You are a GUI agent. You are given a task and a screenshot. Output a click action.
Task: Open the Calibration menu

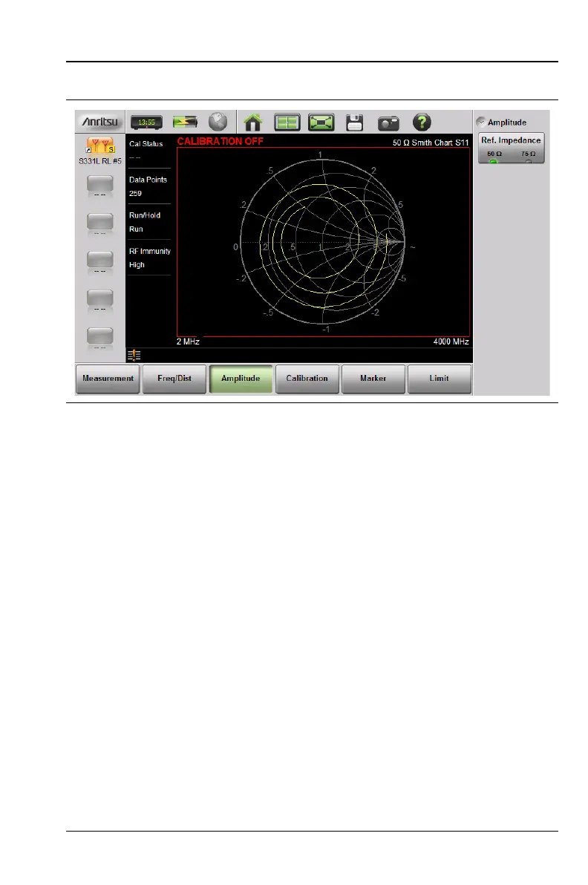307,378
